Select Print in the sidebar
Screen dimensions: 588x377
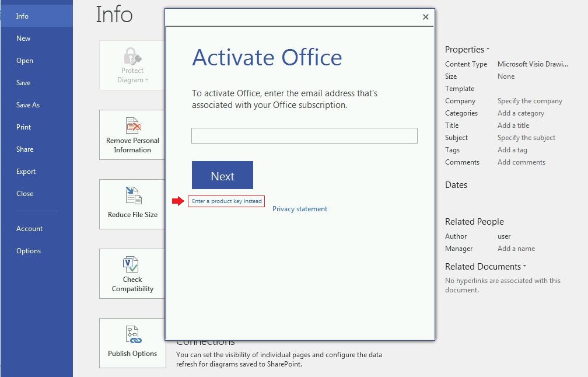tap(36, 127)
